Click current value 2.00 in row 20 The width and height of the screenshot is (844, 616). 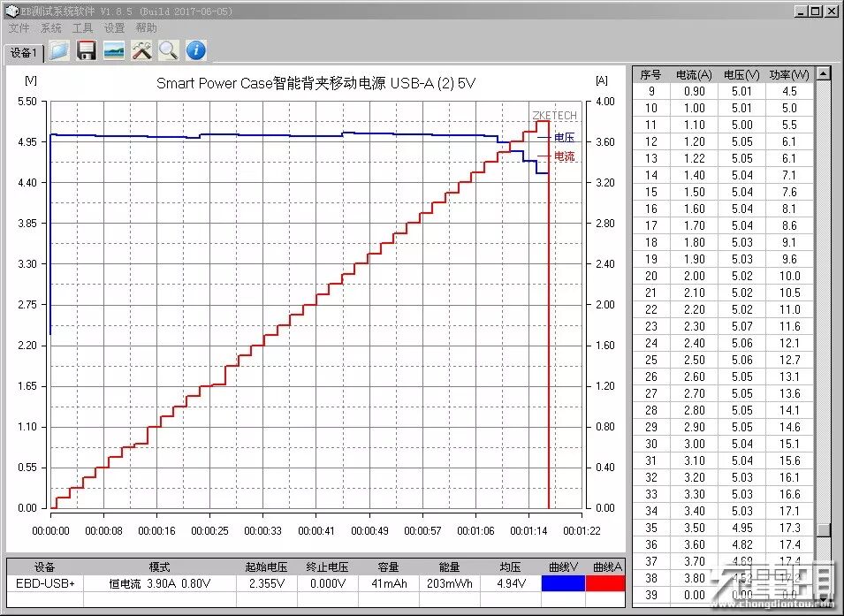pos(695,277)
